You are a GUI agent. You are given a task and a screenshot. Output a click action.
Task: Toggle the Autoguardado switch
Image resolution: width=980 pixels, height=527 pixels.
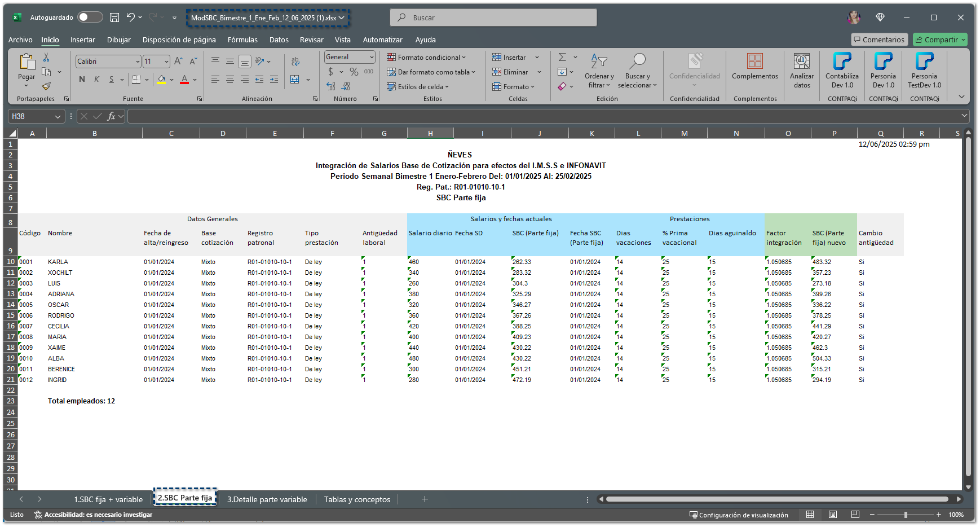tap(90, 17)
